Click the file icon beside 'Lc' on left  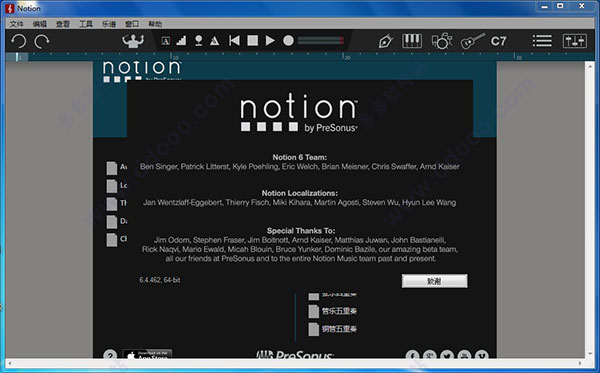point(112,186)
